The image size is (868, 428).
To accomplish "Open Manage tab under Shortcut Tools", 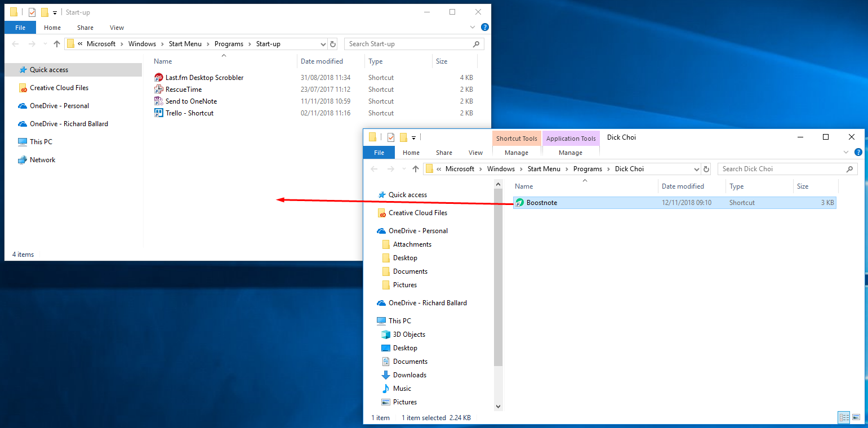I will (x=517, y=153).
